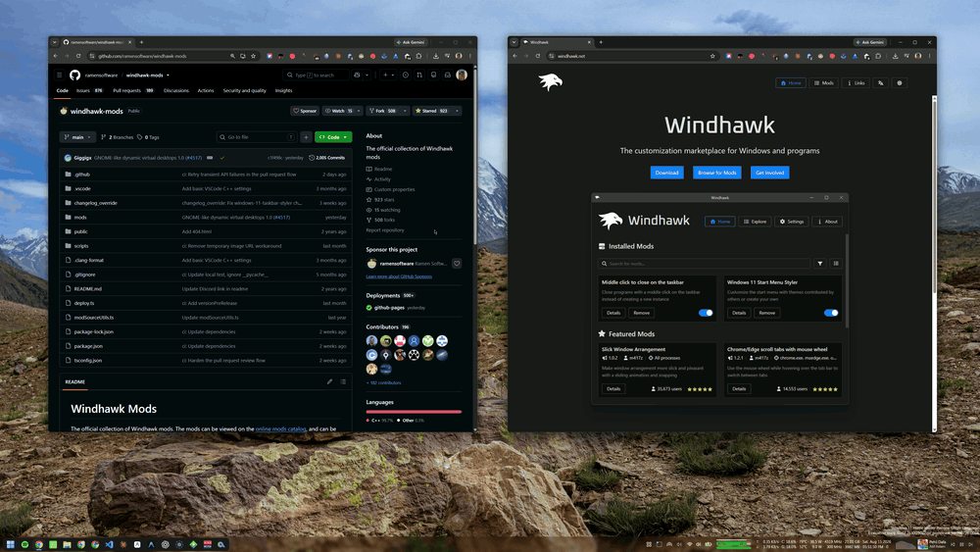The image size is (980, 552).
Task: Open Mods in Windhawk site navigation
Action: point(824,82)
